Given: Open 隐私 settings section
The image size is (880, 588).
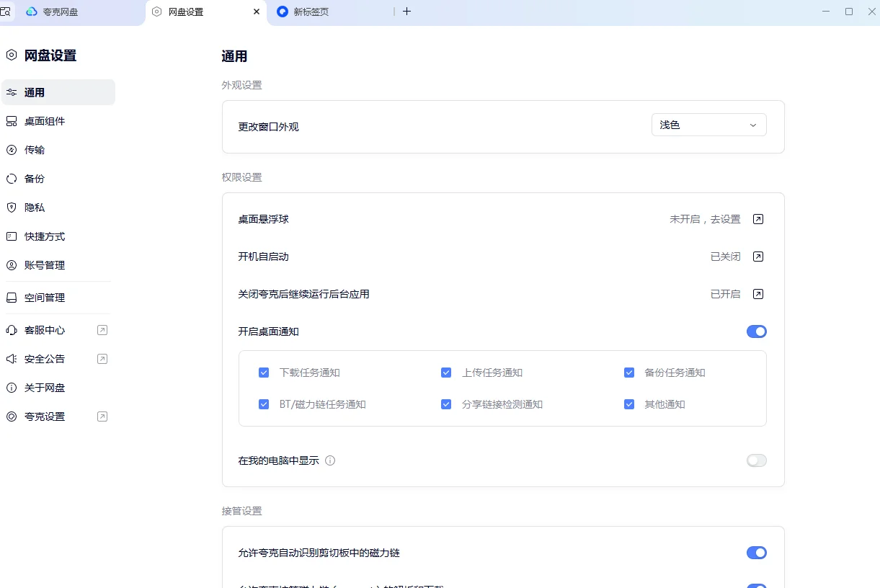Looking at the screenshot, I should 58,208.
